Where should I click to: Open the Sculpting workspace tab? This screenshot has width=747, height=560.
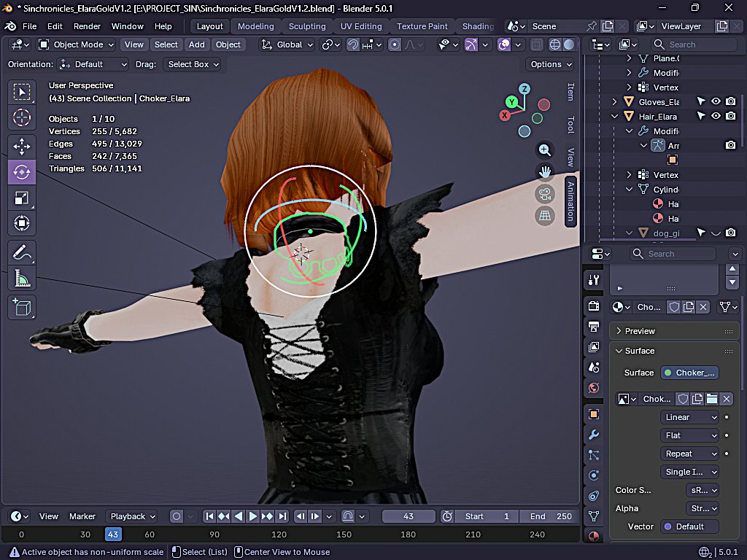(x=307, y=26)
